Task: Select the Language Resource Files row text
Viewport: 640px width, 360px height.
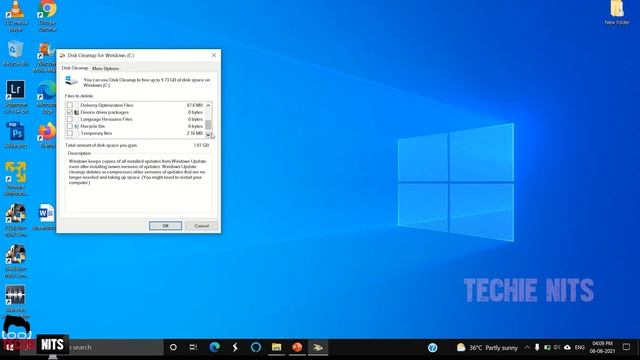Action: click(x=106, y=119)
